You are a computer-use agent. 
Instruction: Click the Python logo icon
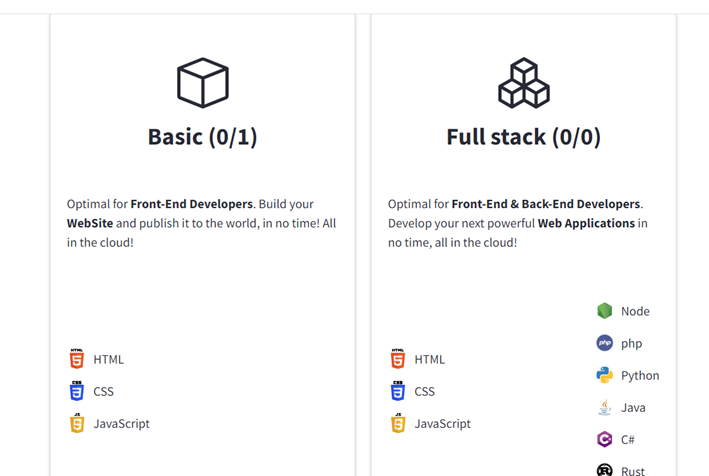click(x=605, y=375)
